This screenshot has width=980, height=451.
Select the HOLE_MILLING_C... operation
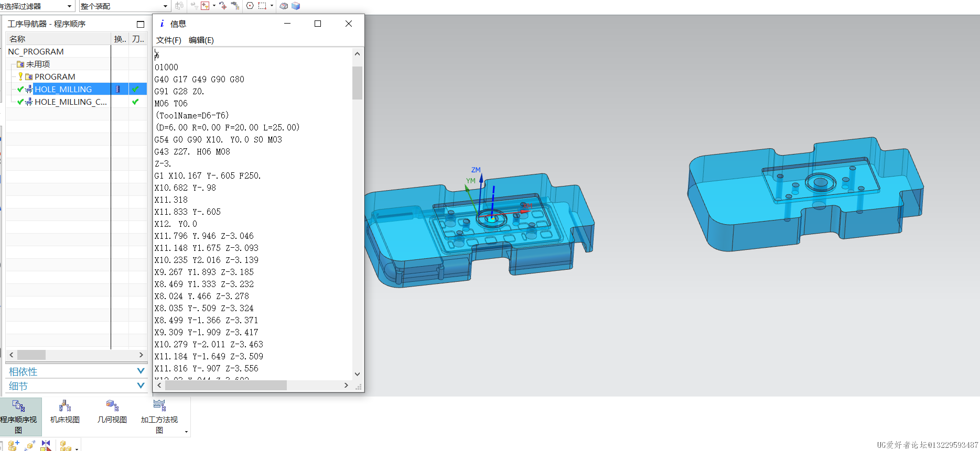click(x=70, y=102)
